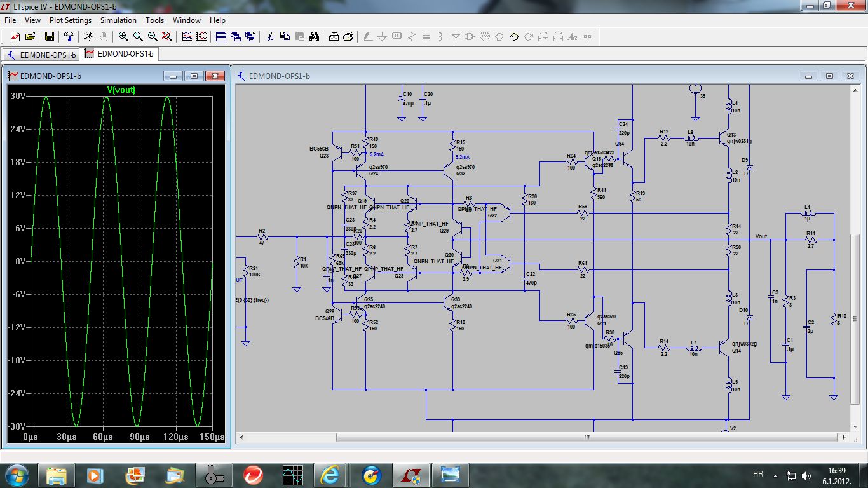Open the Window menu
Viewport: 868px width, 488px height.
pos(187,20)
